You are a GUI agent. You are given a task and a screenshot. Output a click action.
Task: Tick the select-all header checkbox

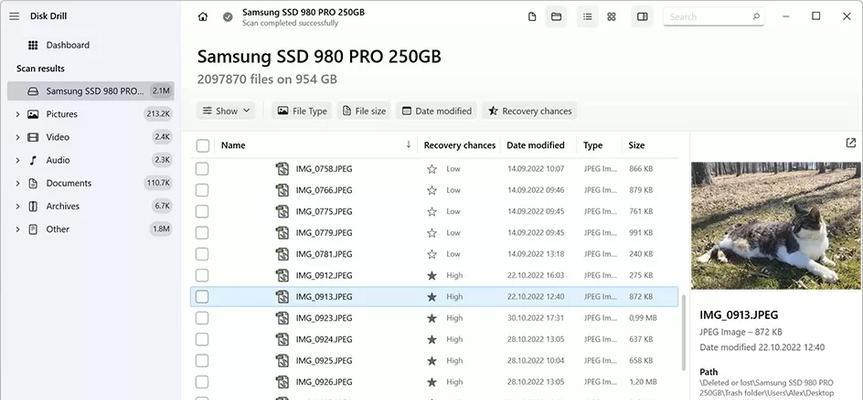[203, 145]
